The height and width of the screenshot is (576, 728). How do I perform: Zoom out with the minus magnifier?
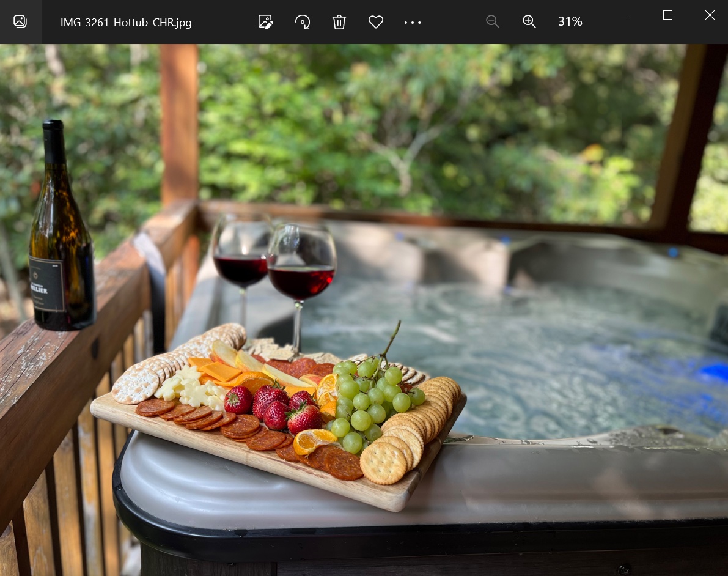[492, 21]
